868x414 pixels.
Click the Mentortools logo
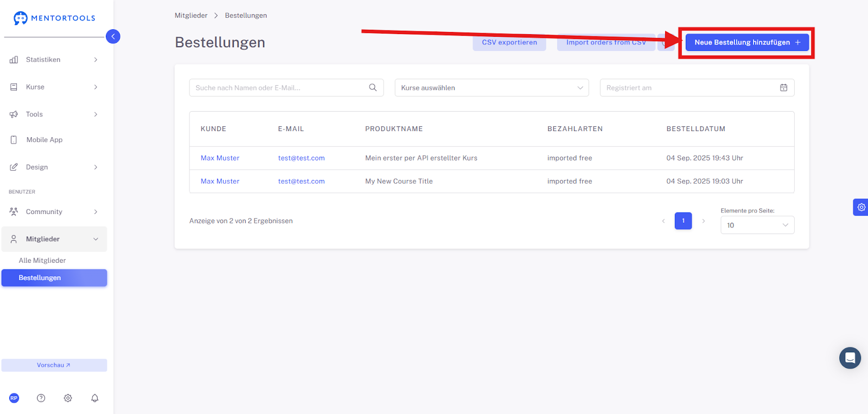click(54, 18)
